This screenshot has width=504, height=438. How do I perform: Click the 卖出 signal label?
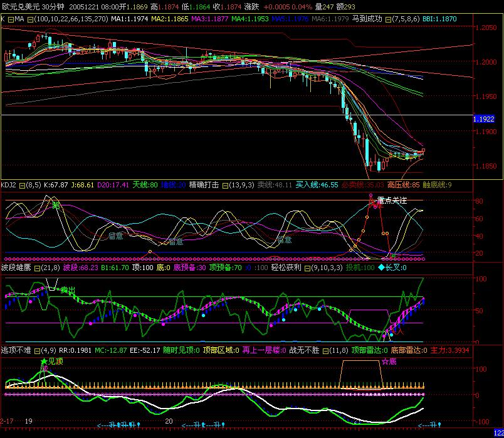coord(68,290)
